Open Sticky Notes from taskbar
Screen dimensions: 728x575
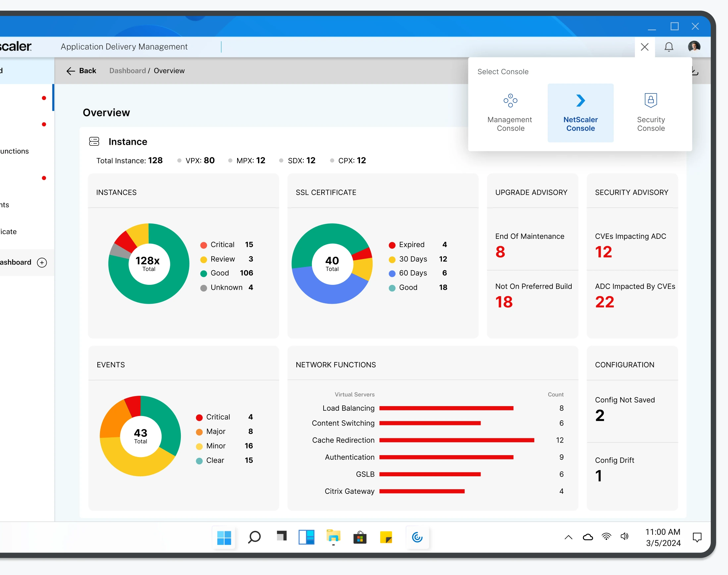click(386, 537)
